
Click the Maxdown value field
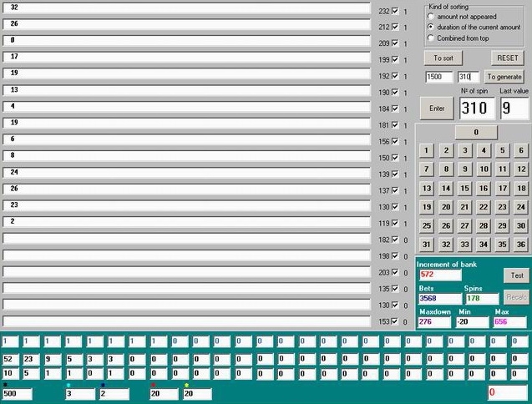(x=433, y=322)
